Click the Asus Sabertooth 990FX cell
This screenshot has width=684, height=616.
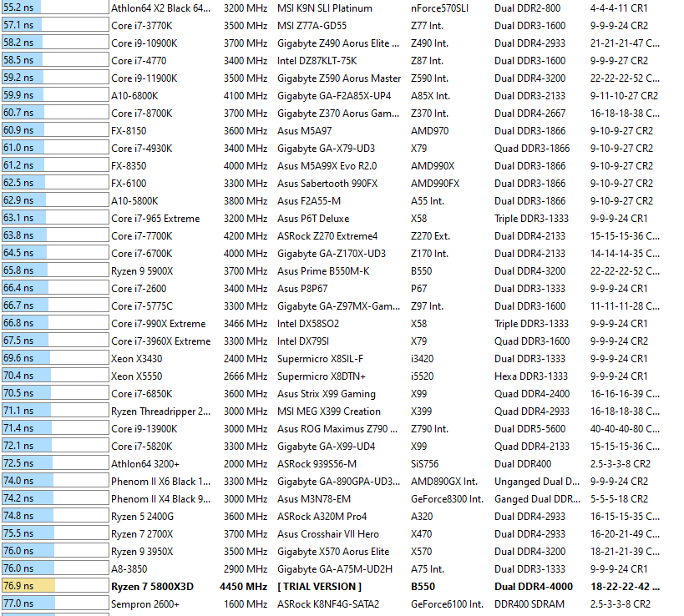[327, 184]
